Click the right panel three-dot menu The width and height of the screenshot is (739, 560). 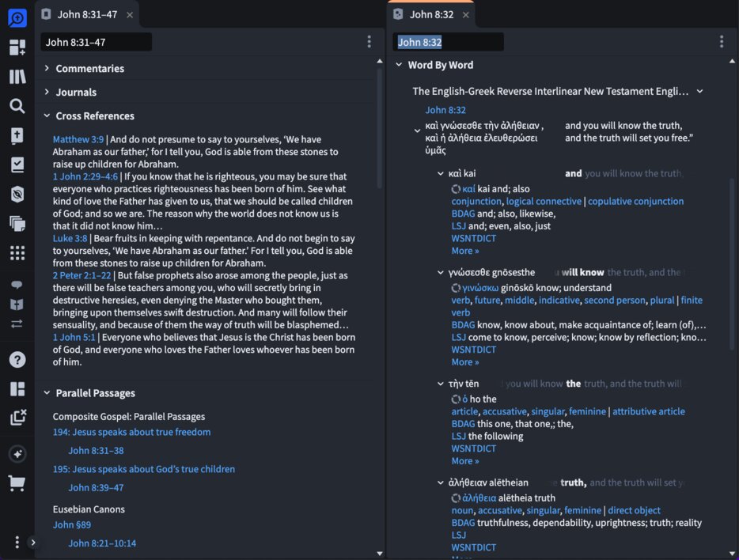coord(721,41)
